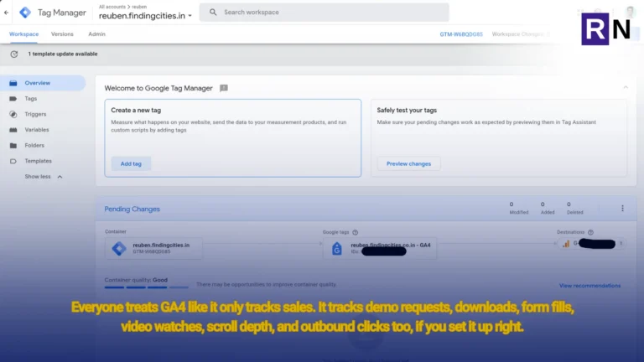The image size is (644, 362).
Task: Open the reuben.findingcities.co.in - GA4 Google tag
Action: [380, 248]
